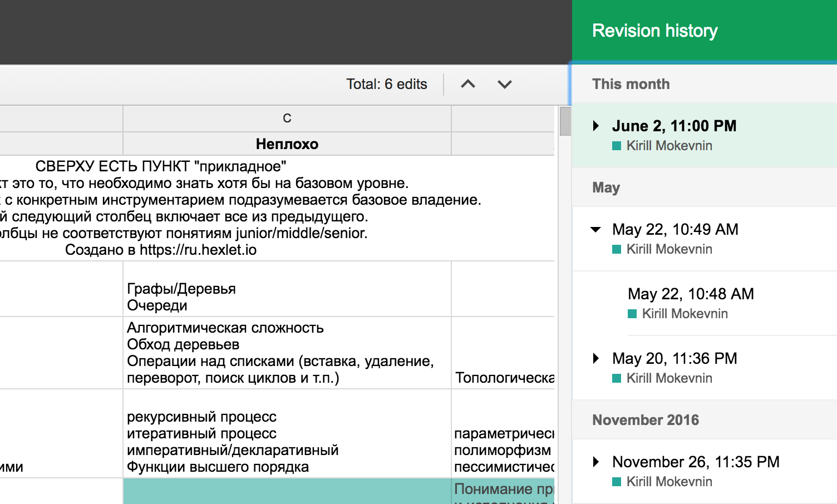837x504 pixels.
Task: Select column C header
Action: pyautogui.click(x=287, y=117)
